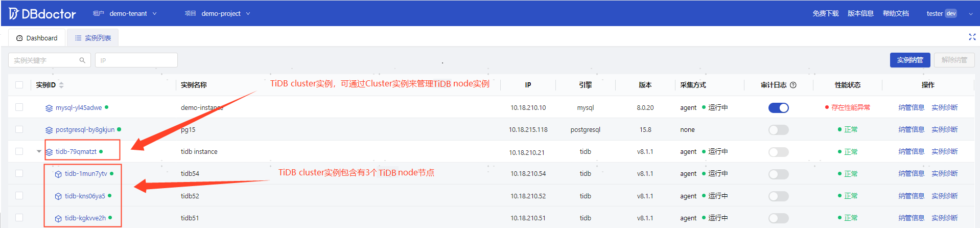Check the box for postgresql-by8gkjun row

point(19,129)
